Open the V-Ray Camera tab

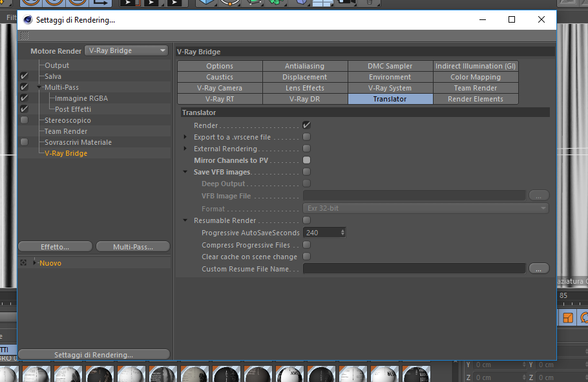coord(220,88)
